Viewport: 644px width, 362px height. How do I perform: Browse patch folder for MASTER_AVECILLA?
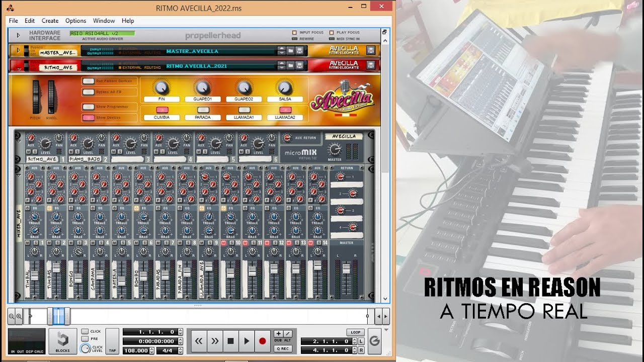coord(291,51)
